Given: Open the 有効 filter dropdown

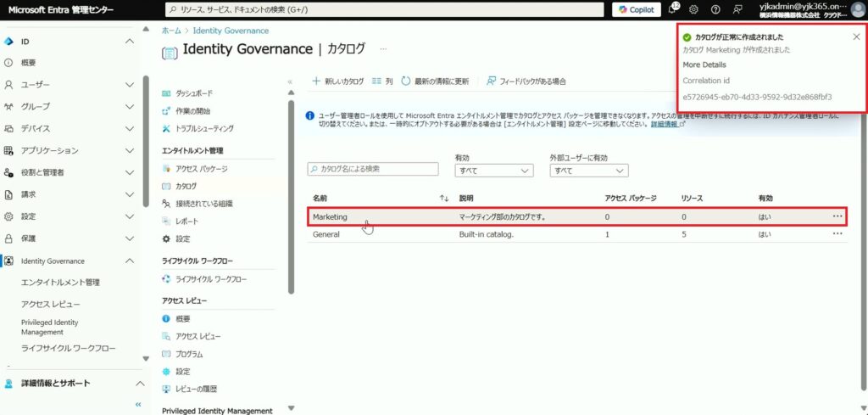Looking at the screenshot, I should [x=494, y=171].
